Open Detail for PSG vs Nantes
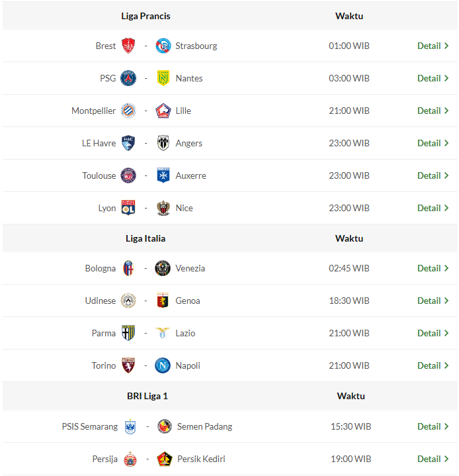 [x=433, y=78]
